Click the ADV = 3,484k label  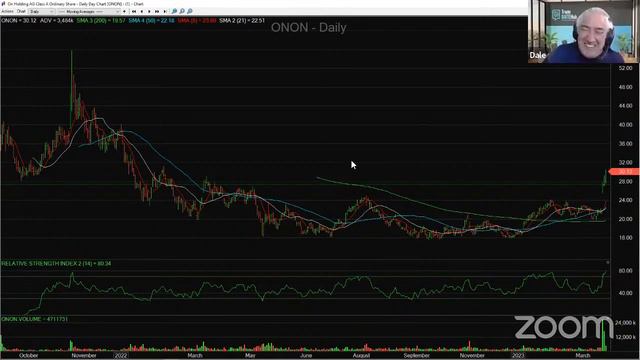click(x=57, y=20)
